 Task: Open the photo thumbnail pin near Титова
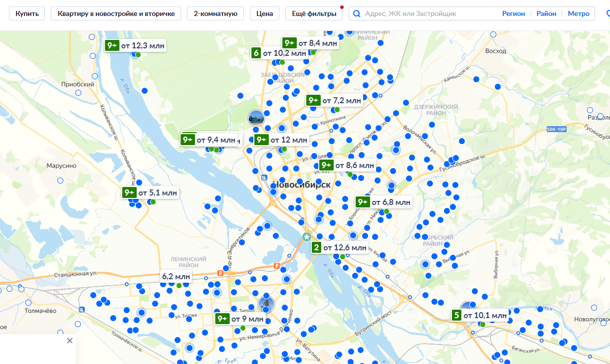(x=266, y=303)
